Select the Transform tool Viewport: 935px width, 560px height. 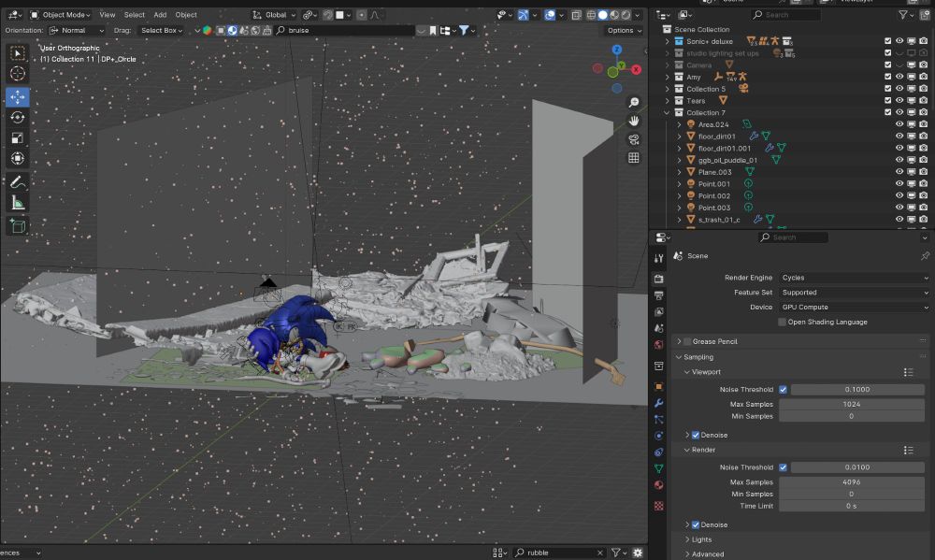click(17, 158)
